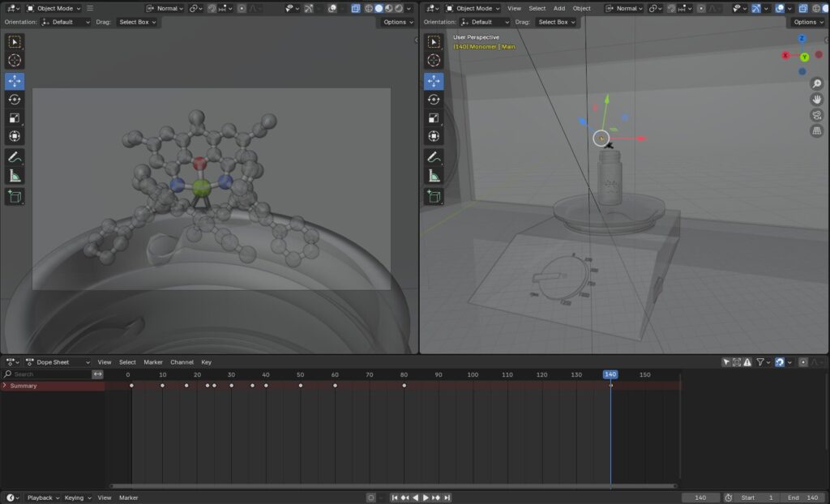Select the Add Cube tool in right viewport
Image resolution: width=830 pixels, height=504 pixels.
(x=434, y=196)
